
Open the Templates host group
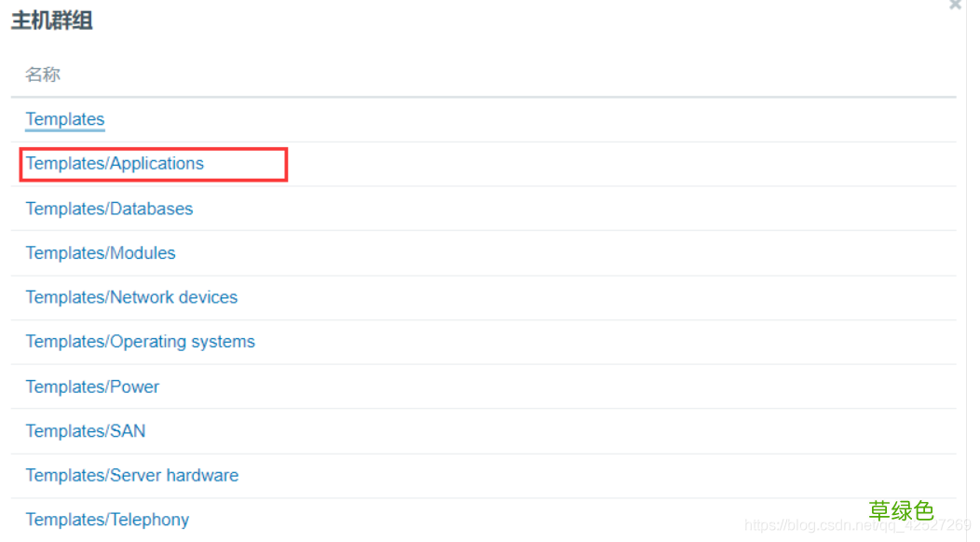tap(65, 119)
